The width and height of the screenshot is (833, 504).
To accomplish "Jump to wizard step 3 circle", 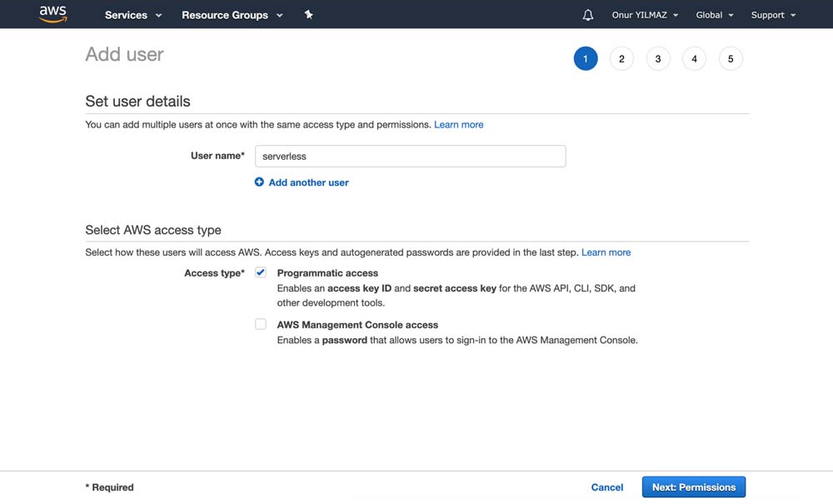I will [658, 59].
